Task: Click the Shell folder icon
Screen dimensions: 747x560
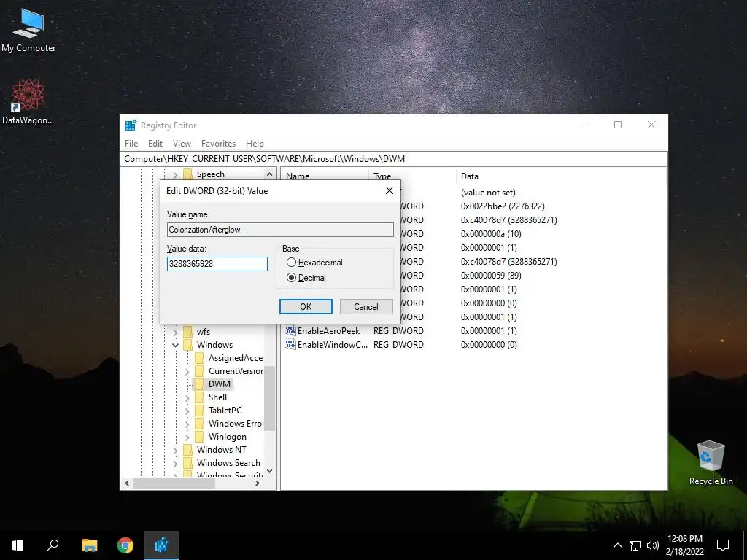Action: pos(200,397)
